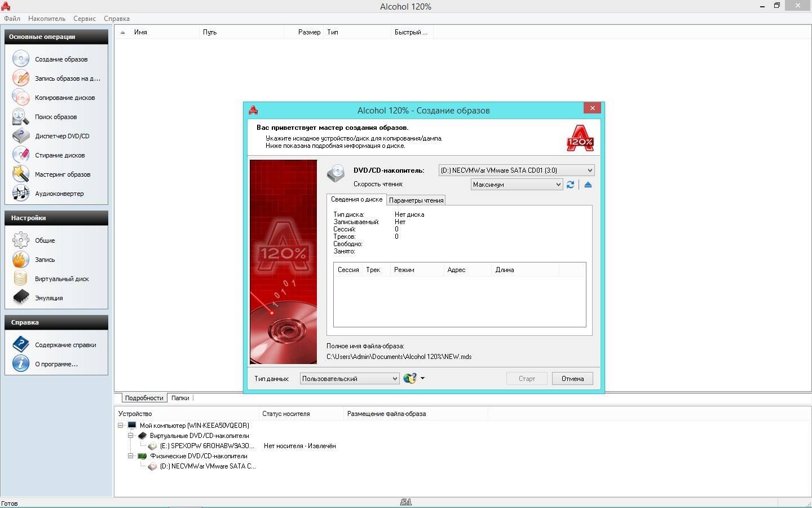Click the Путь column header
Screen dimensions: 812x508
click(x=241, y=32)
